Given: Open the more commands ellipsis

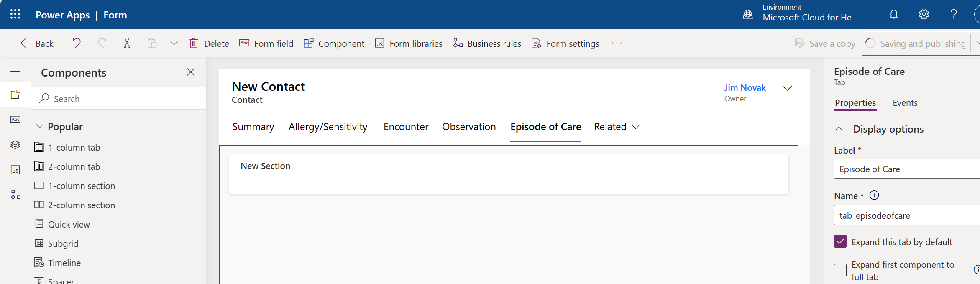Looking at the screenshot, I should (617, 43).
